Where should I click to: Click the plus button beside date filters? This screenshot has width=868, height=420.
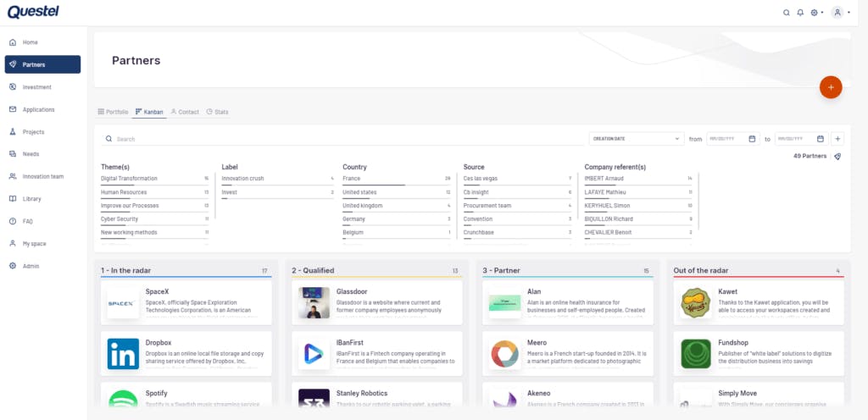pos(837,139)
